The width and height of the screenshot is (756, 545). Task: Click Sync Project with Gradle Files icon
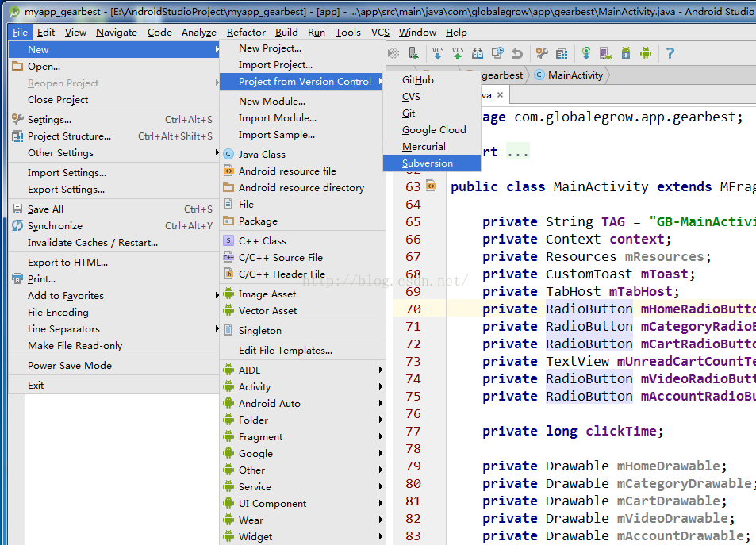click(585, 53)
